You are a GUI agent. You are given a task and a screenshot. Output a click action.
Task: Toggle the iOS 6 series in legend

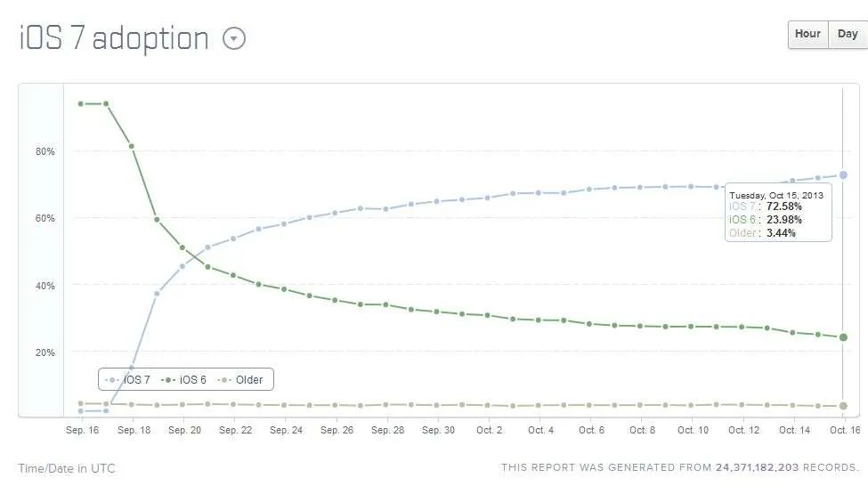[183, 380]
